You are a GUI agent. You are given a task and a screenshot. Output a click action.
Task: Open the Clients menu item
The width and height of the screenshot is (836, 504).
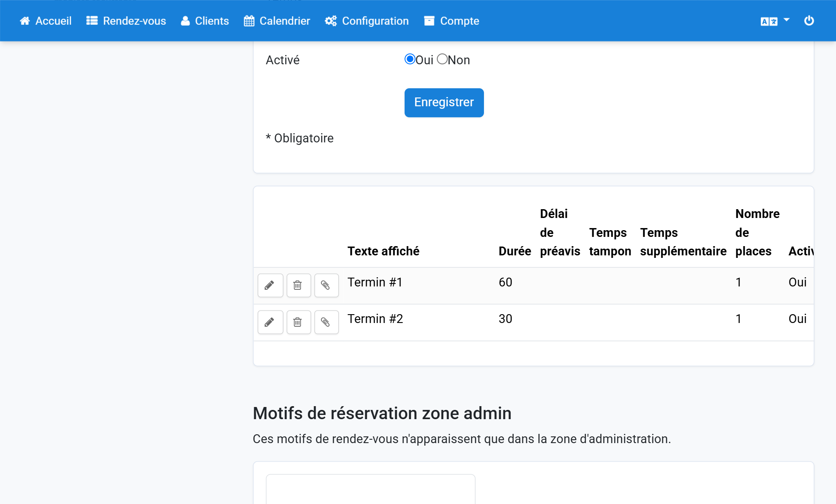point(205,21)
